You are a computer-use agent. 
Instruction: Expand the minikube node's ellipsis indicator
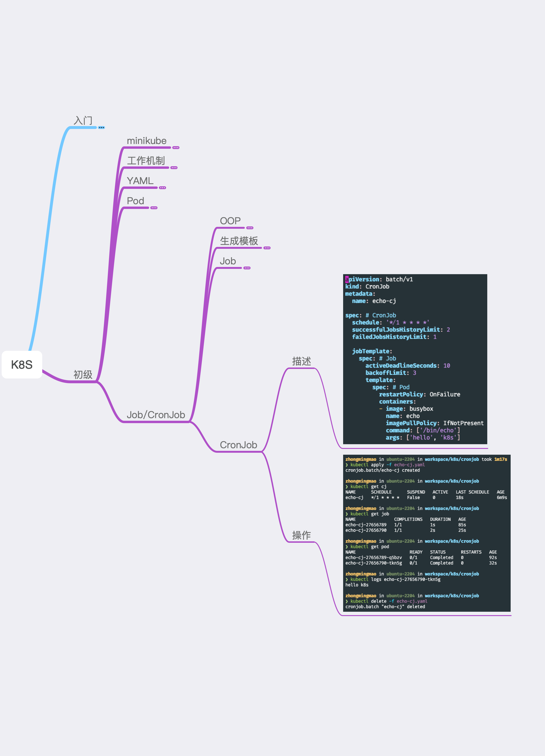(176, 148)
